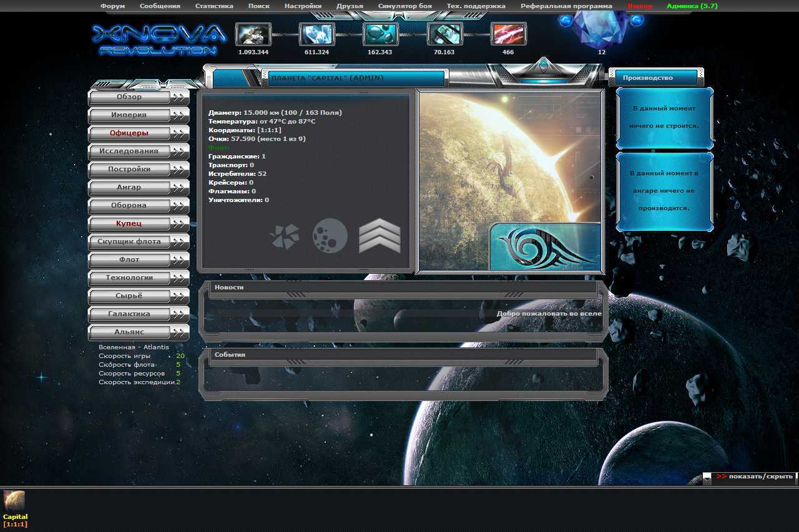Viewport: 799px width, 532px height.
Task: Open the Сообщения top menu item
Action: (x=160, y=6)
